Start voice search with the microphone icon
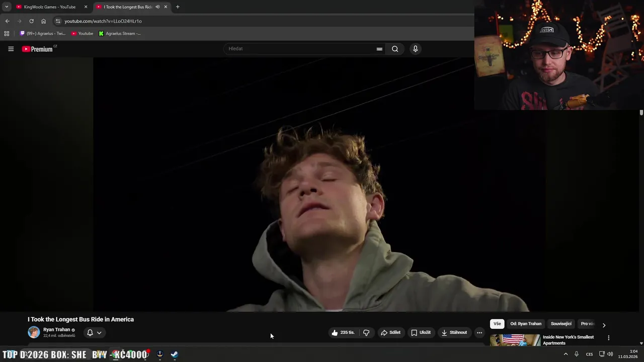Screen dimensions: 644x362 [415, 49]
